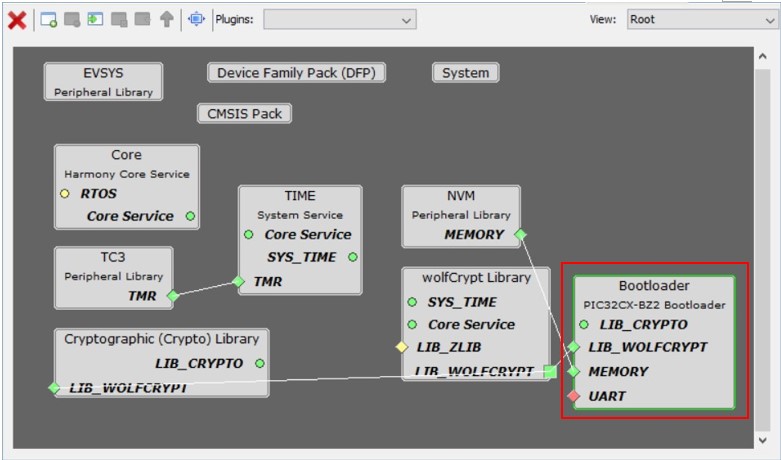This screenshot has height=460, width=781.
Task: Click Core Service green circle on wolfCrypt Library
Action: [412, 325]
